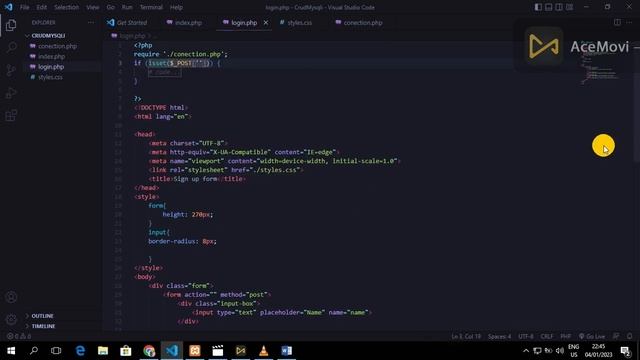Click Go Live in status bar
Viewport: 640px width, 360px height.
pos(592,336)
